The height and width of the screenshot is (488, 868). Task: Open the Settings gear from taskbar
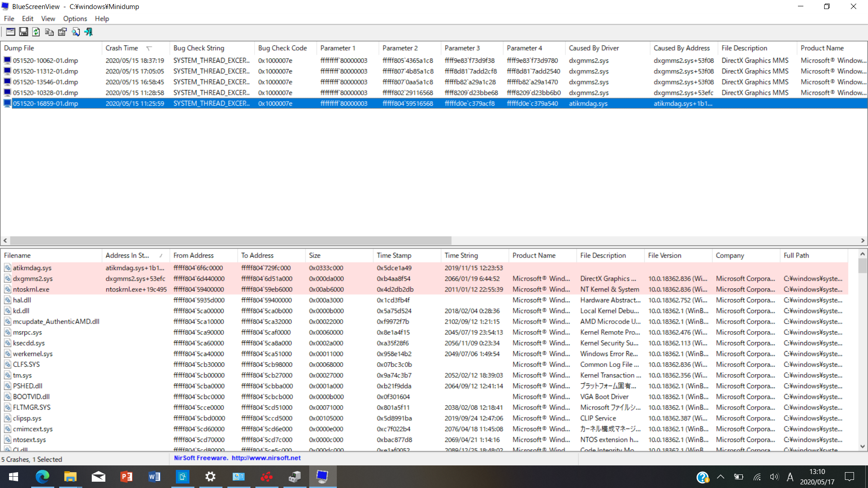(210, 477)
